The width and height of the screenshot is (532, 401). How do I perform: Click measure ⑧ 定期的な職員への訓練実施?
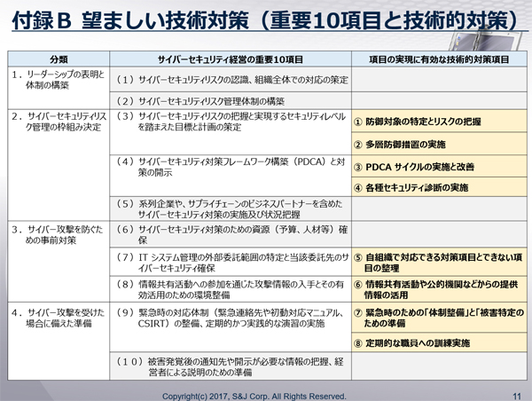tap(439, 342)
